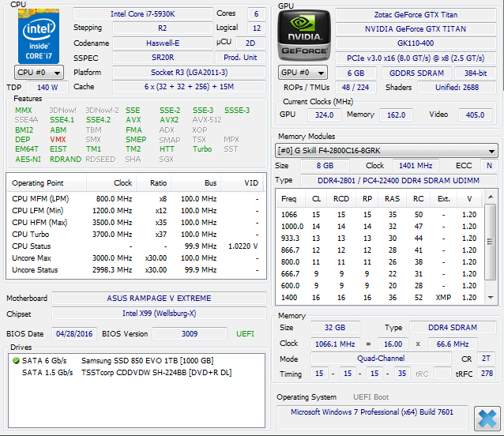Click the blue X close icon
The height and width of the screenshot is (436, 504).
(x=487, y=419)
